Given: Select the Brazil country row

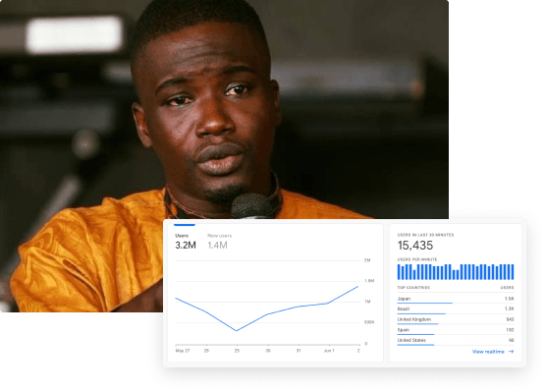Looking at the screenshot, I should click(x=456, y=309).
